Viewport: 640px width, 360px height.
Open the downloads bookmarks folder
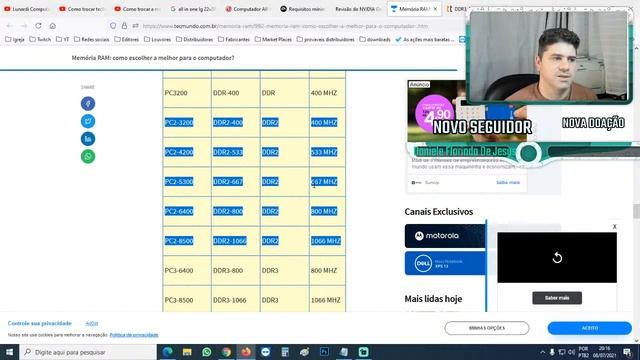tap(375, 40)
